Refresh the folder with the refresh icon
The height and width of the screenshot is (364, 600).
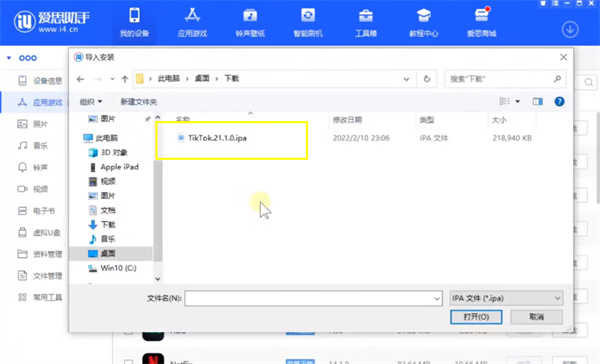pyautogui.click(x=427, y=79)
